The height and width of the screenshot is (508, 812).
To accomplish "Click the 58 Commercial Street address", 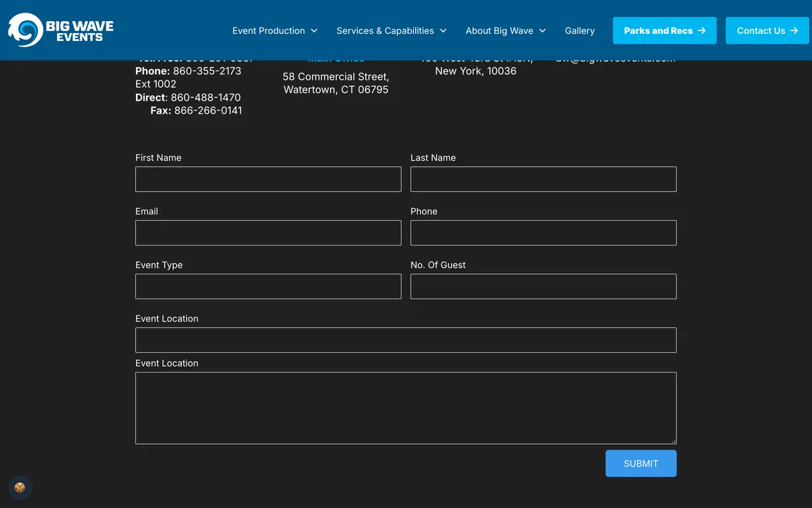I will click(x=336, y=77).
